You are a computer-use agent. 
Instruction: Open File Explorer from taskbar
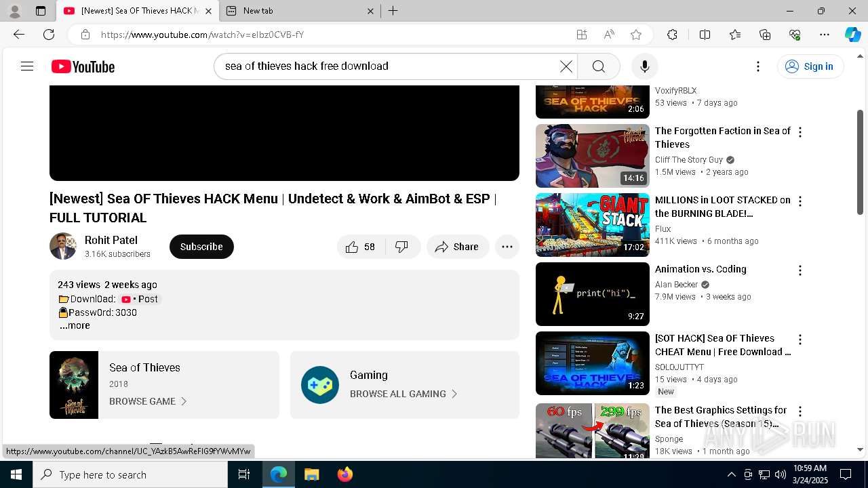click(311, 474)
